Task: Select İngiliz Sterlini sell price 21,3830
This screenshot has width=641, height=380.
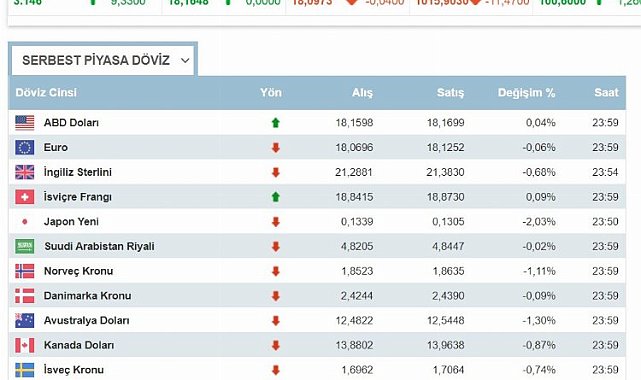Action: click(x=445, y=172)
